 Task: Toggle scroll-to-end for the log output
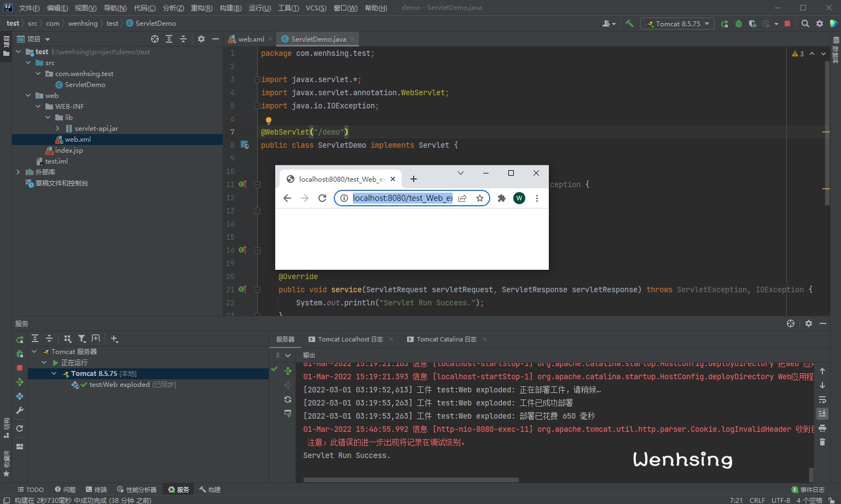pos(822,414)
